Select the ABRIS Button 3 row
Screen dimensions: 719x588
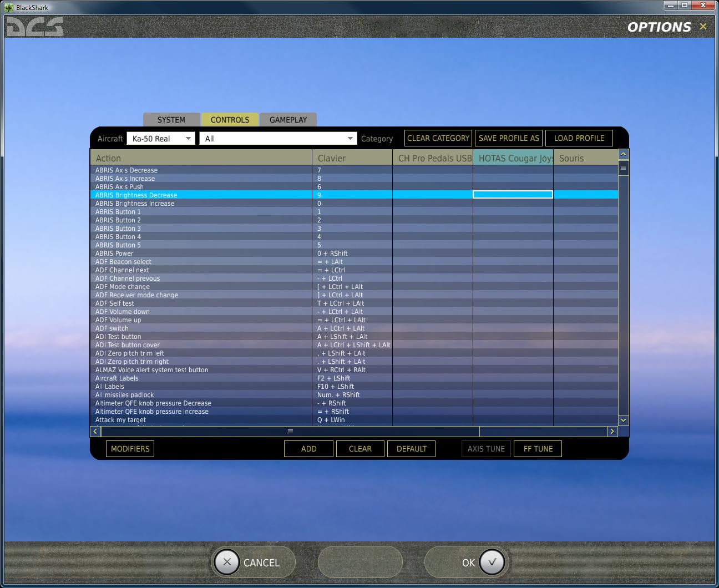point(354,229)
